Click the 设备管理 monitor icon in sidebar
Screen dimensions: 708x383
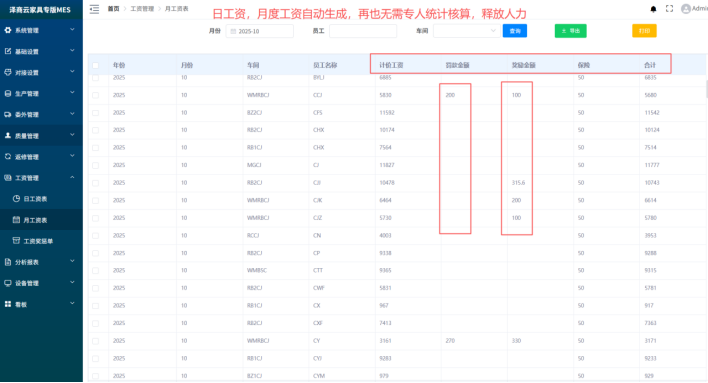pos(8,283)
